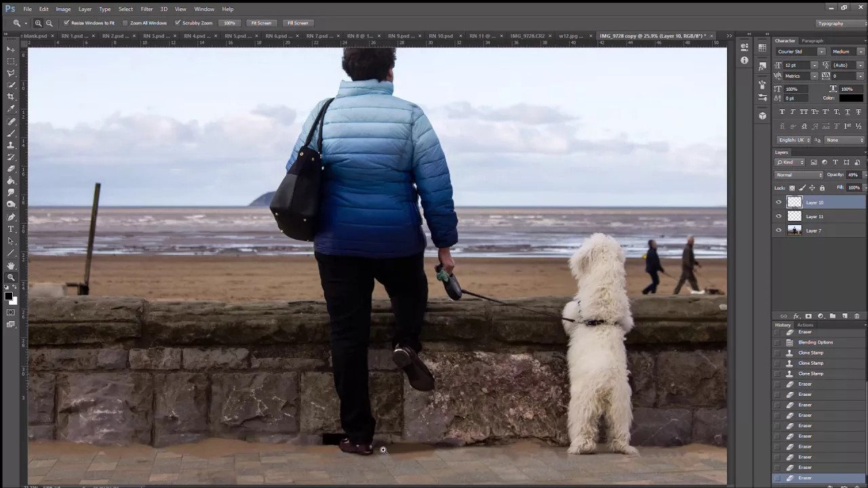The width and height of the screenshot is (868, 488).
Task: Select the Clone Stamp tool
Action: point(11,145)
